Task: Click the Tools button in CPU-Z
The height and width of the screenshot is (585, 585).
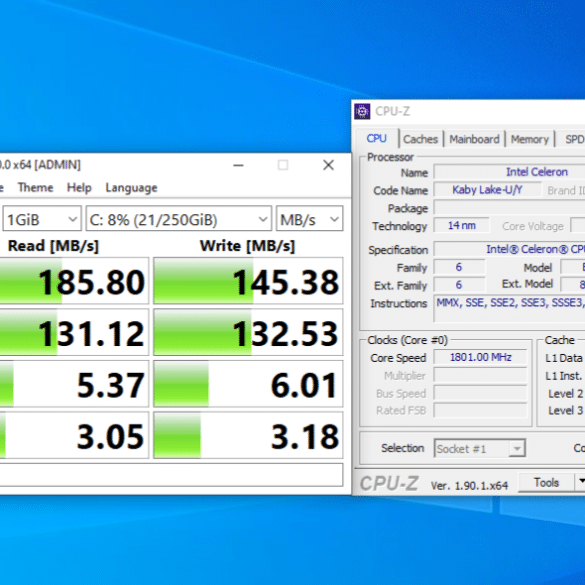Action: (546, 482)
